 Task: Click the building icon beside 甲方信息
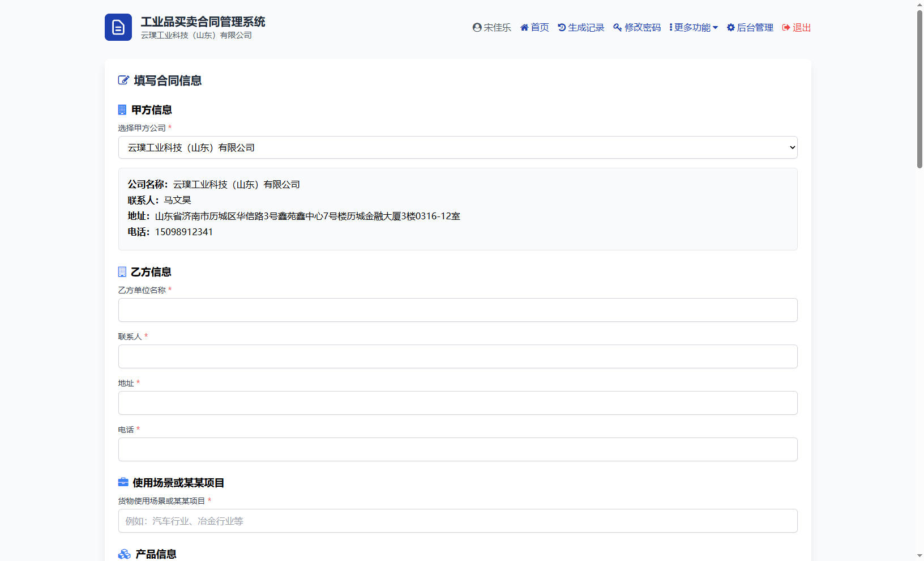(x=122, y=109)
